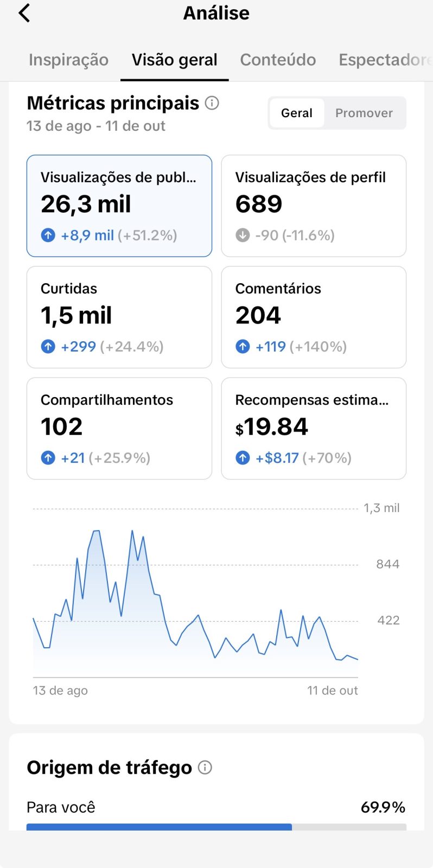433x868 pixels.
Task: Tap up-arrow icon in Comentários card
Action: click(243, 346)
